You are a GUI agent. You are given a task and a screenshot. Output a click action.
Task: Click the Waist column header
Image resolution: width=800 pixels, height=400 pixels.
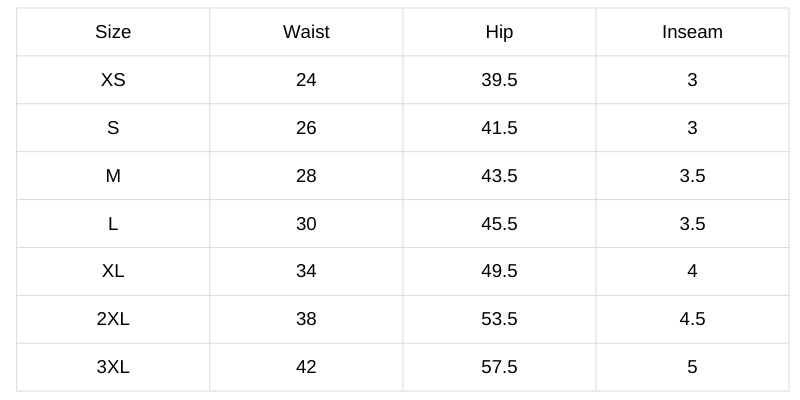[306, 32]
